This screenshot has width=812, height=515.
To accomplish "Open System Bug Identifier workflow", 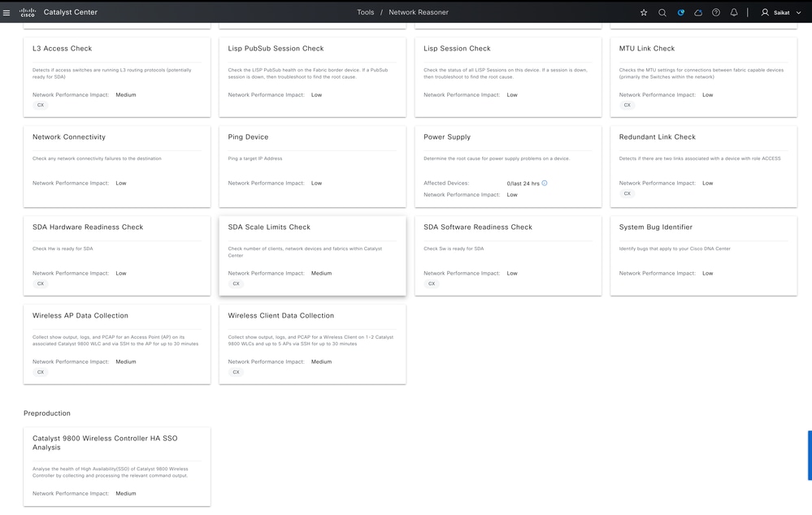I will (x=704, y=256).
